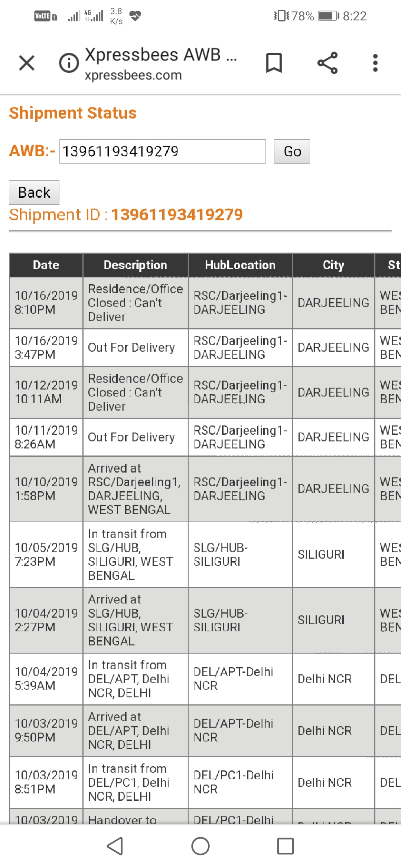
Task: Focus the AWB number input field
Action: tap(163, 151)
